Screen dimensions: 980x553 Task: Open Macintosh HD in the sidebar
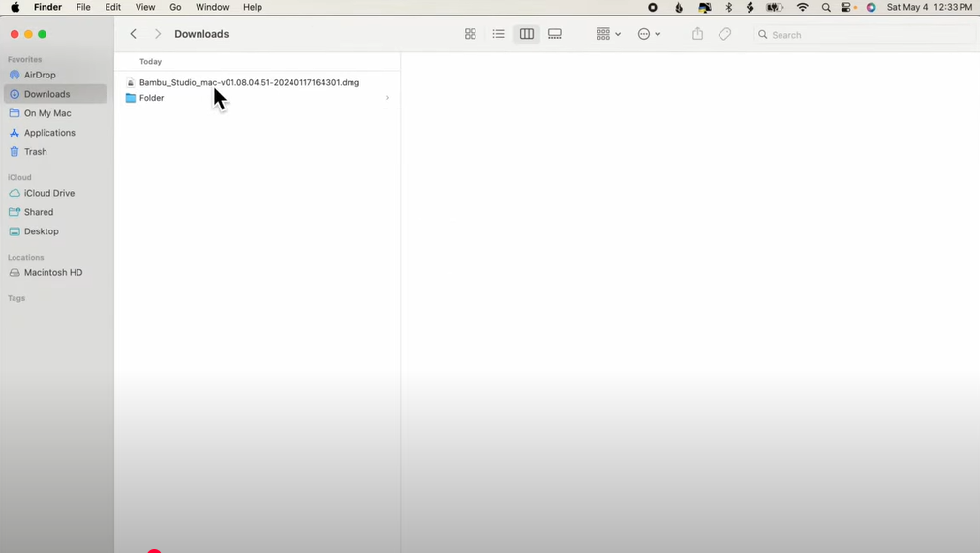point(55,272)
